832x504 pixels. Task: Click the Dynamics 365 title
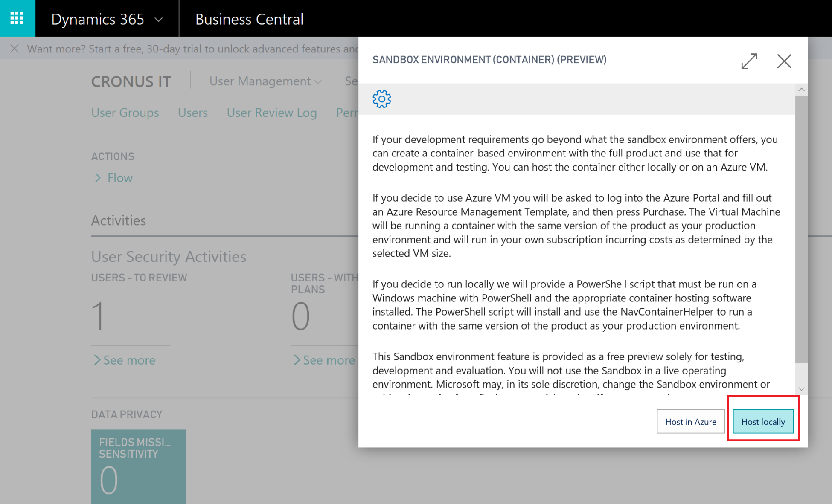(98, 19)
